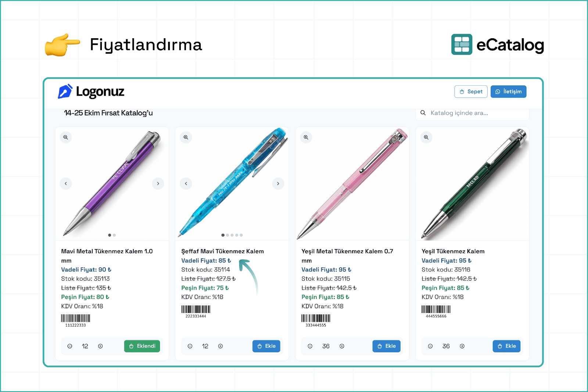This screenshot has width=588, height=392.
Task: Click the İletişim contact button
Action: point(509,92)
